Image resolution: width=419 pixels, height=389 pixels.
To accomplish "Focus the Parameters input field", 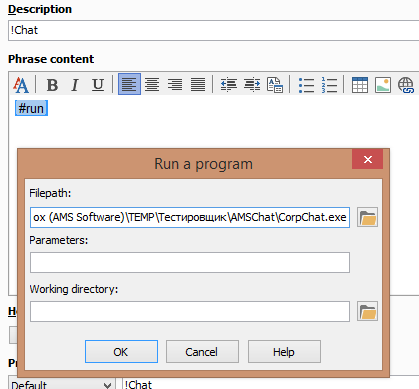I will pos(190,262).
